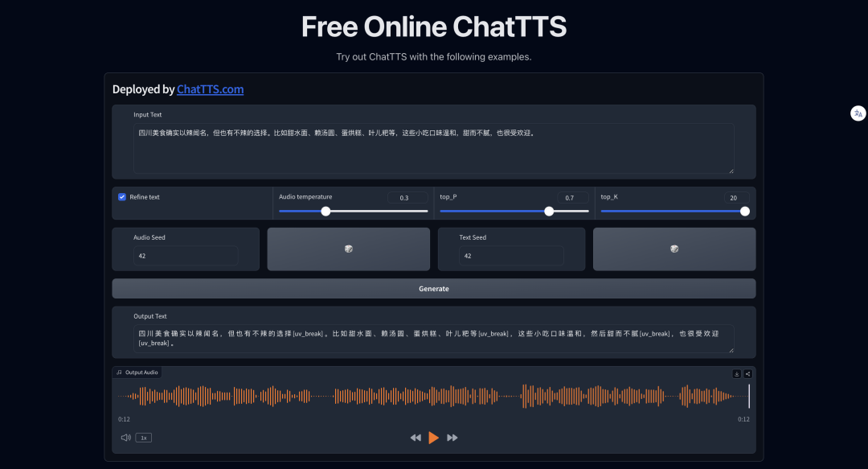Click the Input Text resize handle
The image size is (868, 469).
point(731,171)
